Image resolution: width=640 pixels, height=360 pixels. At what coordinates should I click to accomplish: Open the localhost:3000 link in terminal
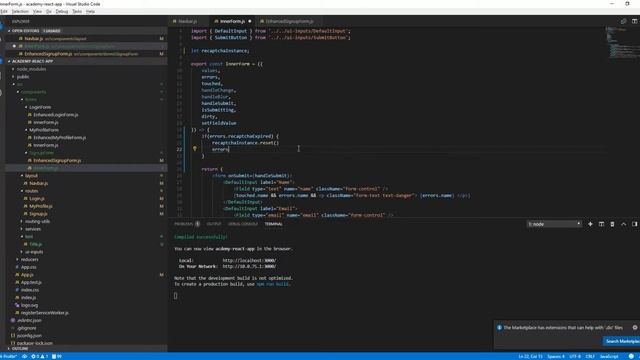click(249, 260)
